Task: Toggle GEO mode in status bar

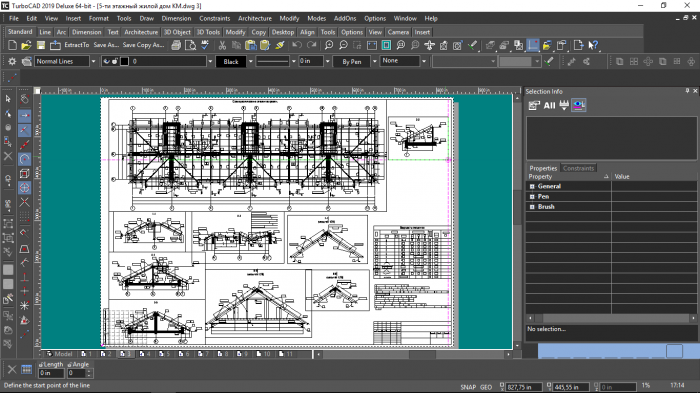Action: pos(486,387)
